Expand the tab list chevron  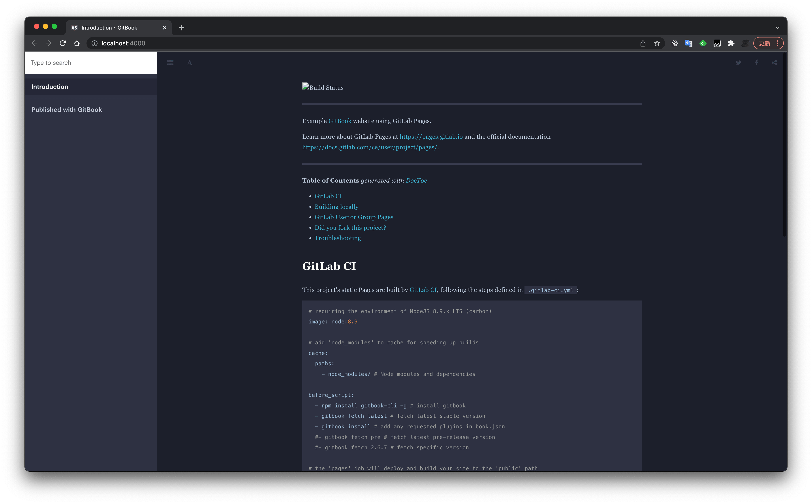[777, 28]
